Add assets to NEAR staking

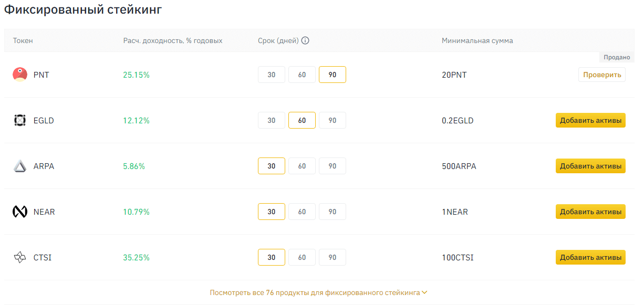(x=590, y=212)
